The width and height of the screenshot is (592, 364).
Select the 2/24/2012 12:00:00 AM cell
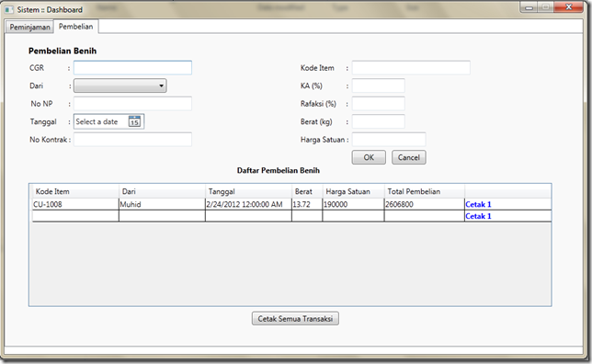tap(248, 204)
